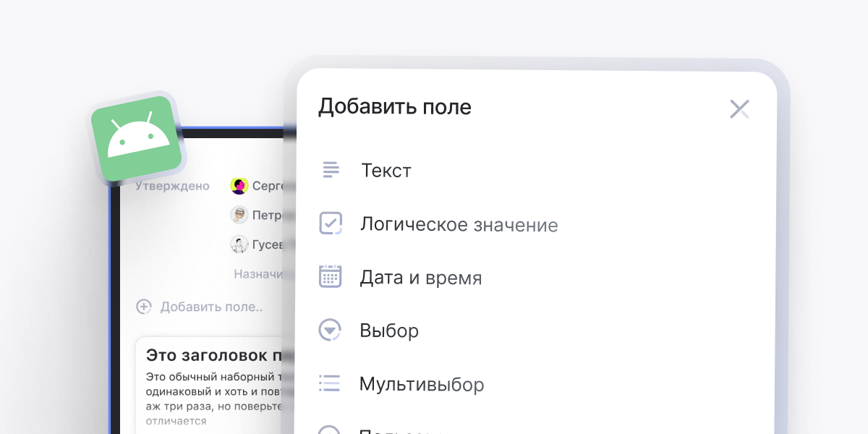
Task: Choose Текст from the Добавить поле menu
Action: pyautogui.click(x=386, y=170)
